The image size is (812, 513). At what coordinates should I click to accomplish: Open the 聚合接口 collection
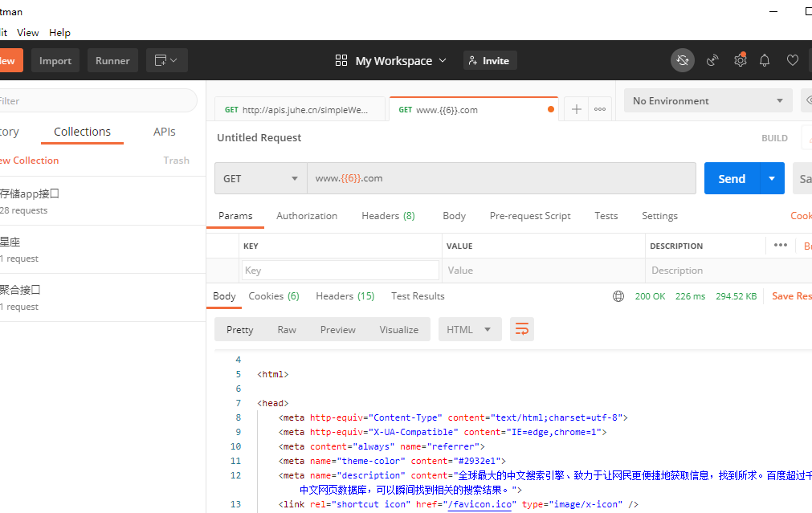pos(103,297)
